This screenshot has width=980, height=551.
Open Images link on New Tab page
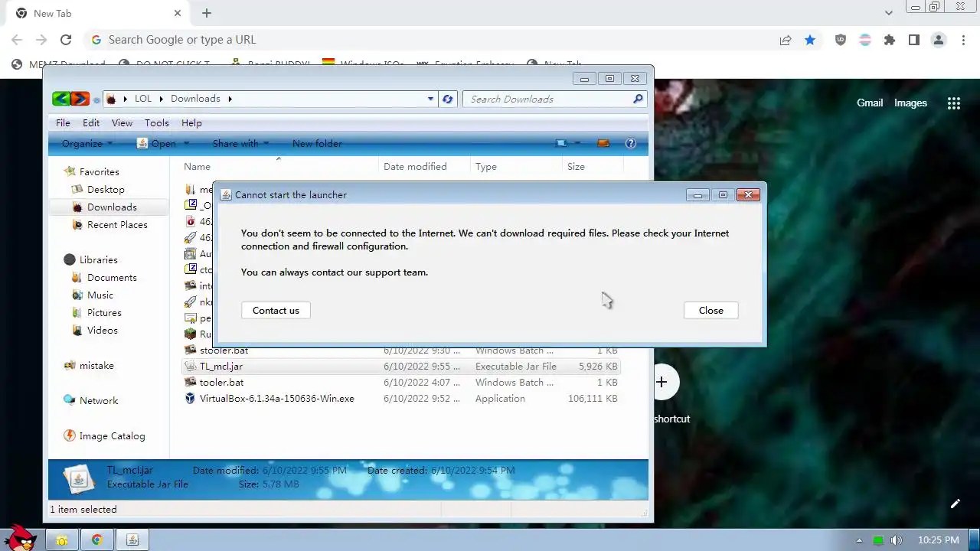(x=910, y=103)
